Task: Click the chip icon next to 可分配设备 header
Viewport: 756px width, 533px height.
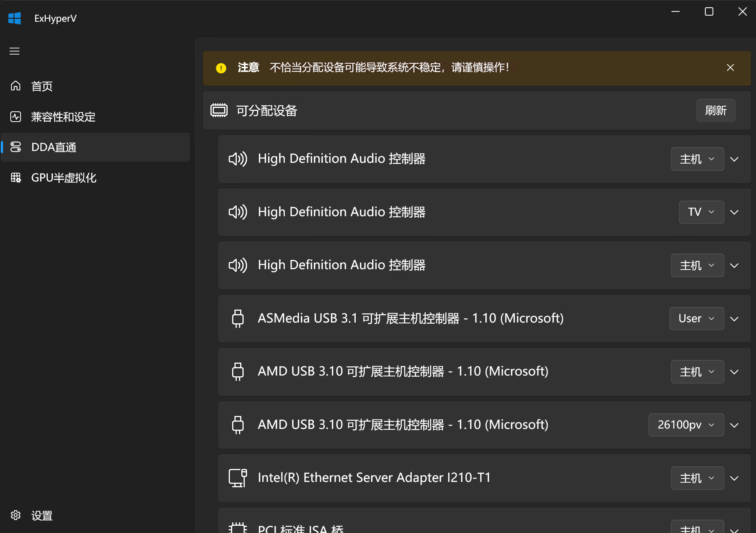Action: click(219, 111)
